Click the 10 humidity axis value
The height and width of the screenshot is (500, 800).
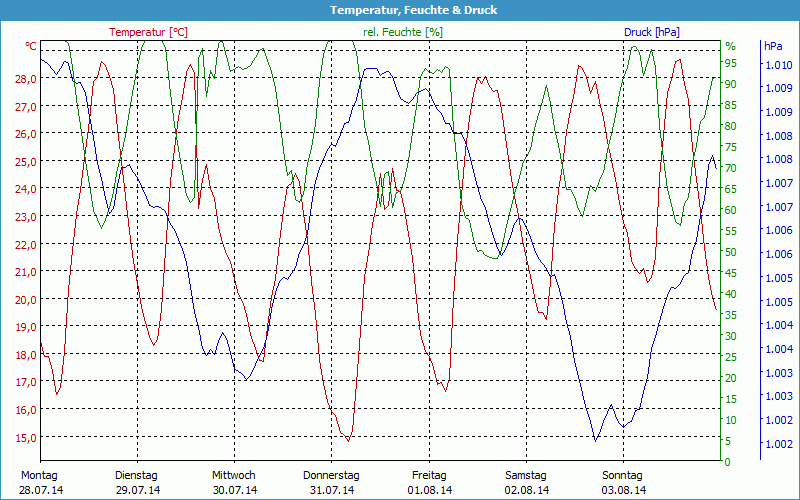[731, 420]
